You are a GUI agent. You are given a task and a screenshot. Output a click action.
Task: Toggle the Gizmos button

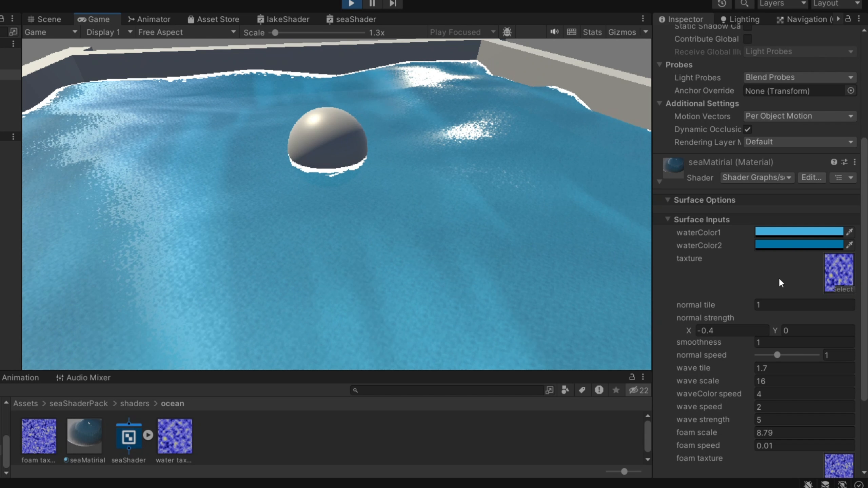pyautogui.click(x=622, y=32)
